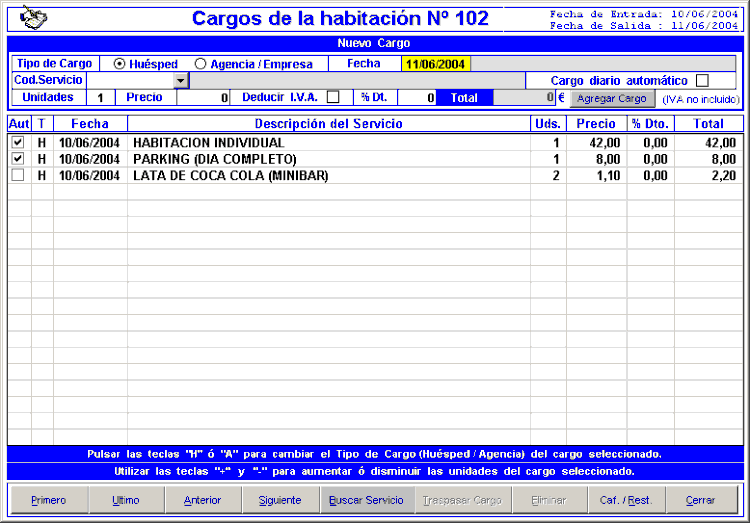This screenshot has width=750, height=523.
Task: Click the price 1,10 in Coca Cola row
Action: click(608, 176)
